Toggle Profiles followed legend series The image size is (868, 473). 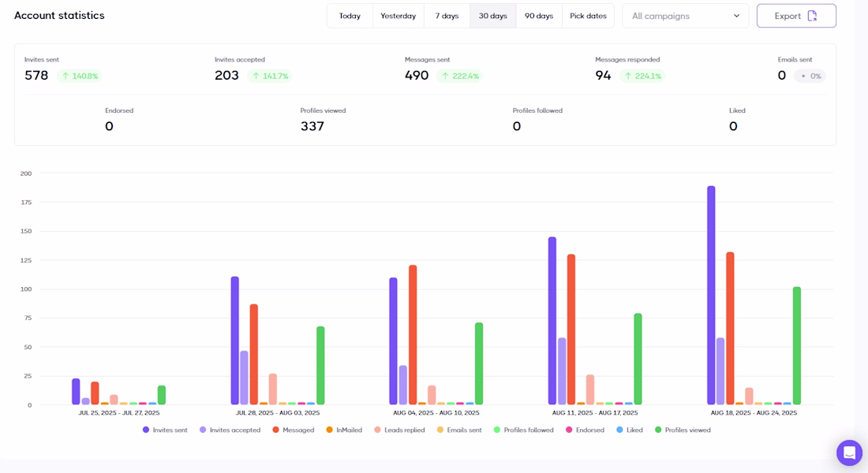(523, 430)
